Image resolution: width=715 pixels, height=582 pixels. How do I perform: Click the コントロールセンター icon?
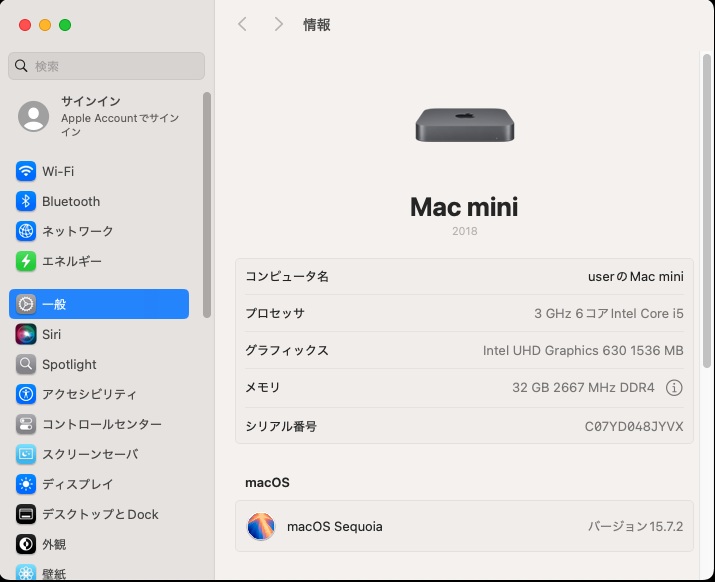pyautogui.click(x=26, y=424)
